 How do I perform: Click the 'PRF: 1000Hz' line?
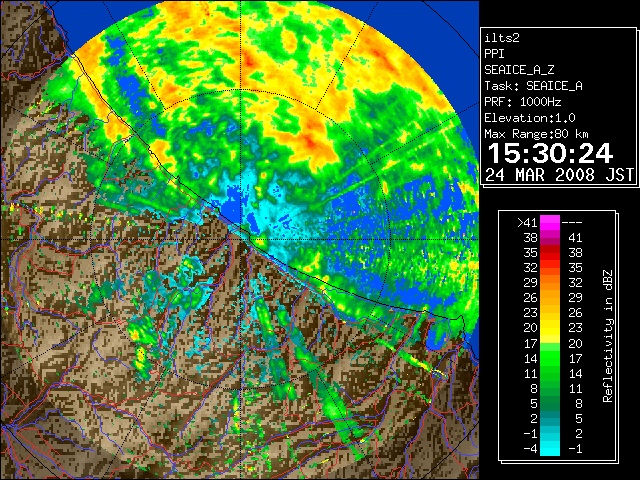click(522, 102)
